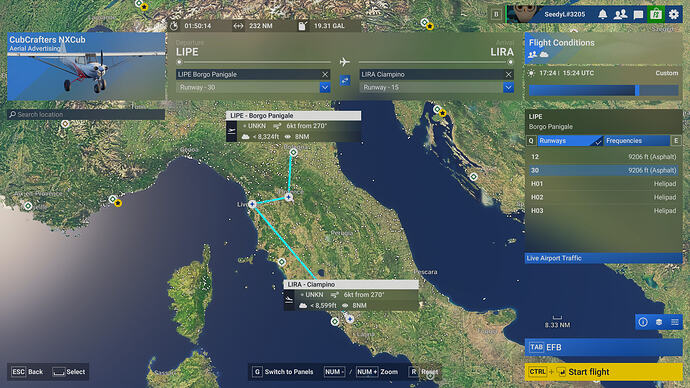Click the LIPE departure code heading
The width and height of the screenshot is (690, 388).
pos(187,52)
